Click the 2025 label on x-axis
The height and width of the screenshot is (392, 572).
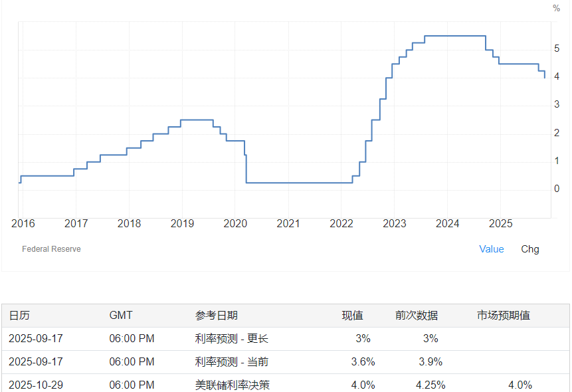click(500, 224)
